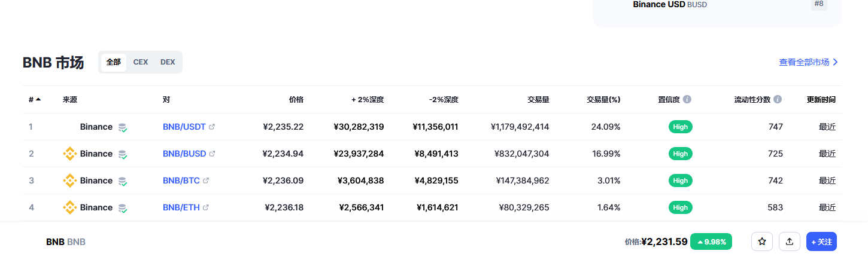Select the 全部 markets tab
Viewport: 868px width, 257px height.
tap(114, 62)
